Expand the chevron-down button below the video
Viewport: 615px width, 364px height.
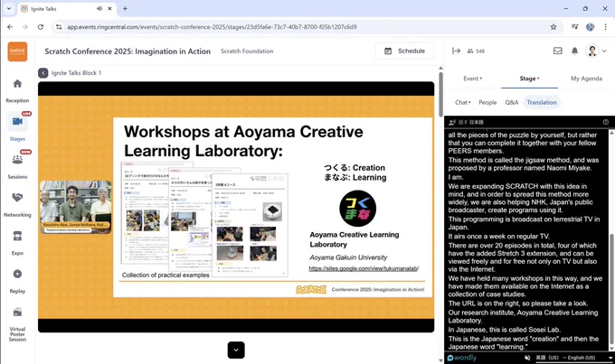coord(236,350)
